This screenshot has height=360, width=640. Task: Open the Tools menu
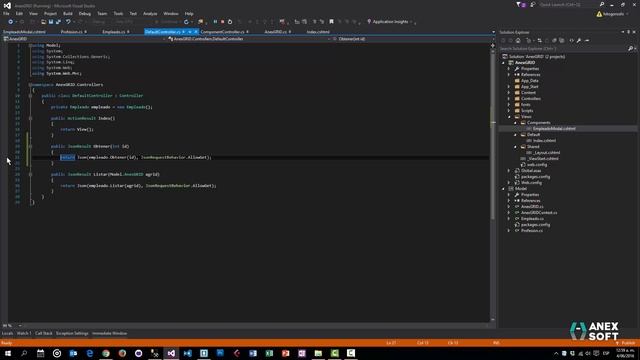tap(118, 13)
